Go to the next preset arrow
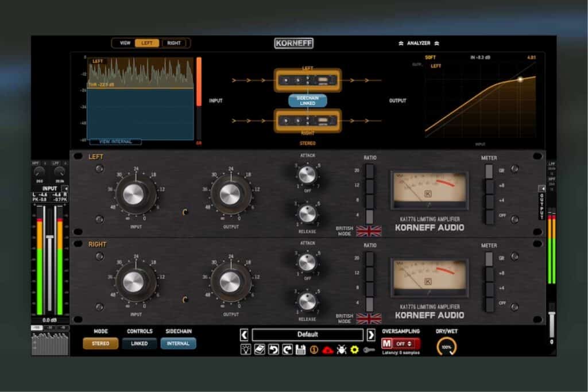The image size is (588, 392). (371, 335)
